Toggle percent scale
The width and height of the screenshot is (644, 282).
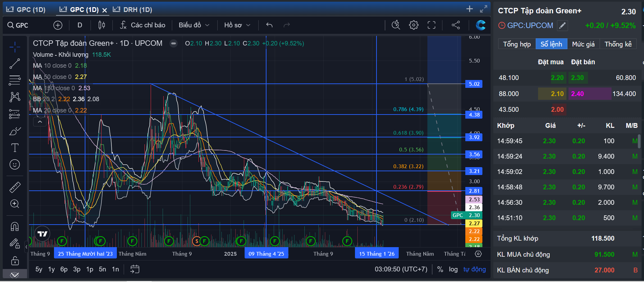(440, 269)
